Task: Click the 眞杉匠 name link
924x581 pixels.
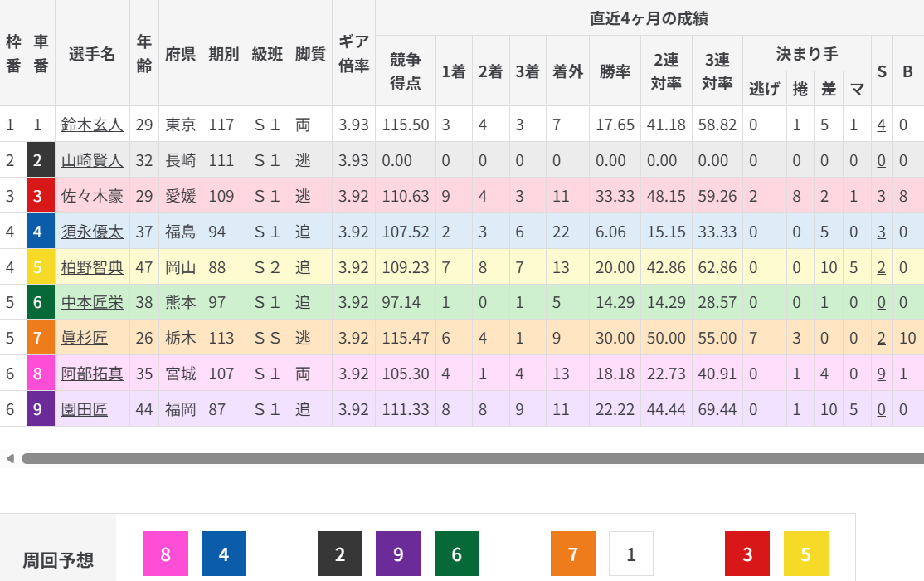Action: [x=85, y=338]
